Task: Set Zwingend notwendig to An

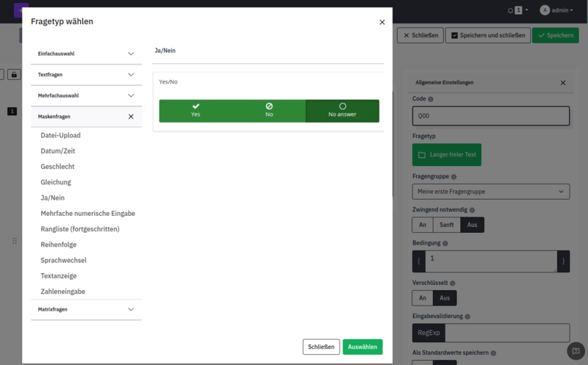Action: (422, 225)
